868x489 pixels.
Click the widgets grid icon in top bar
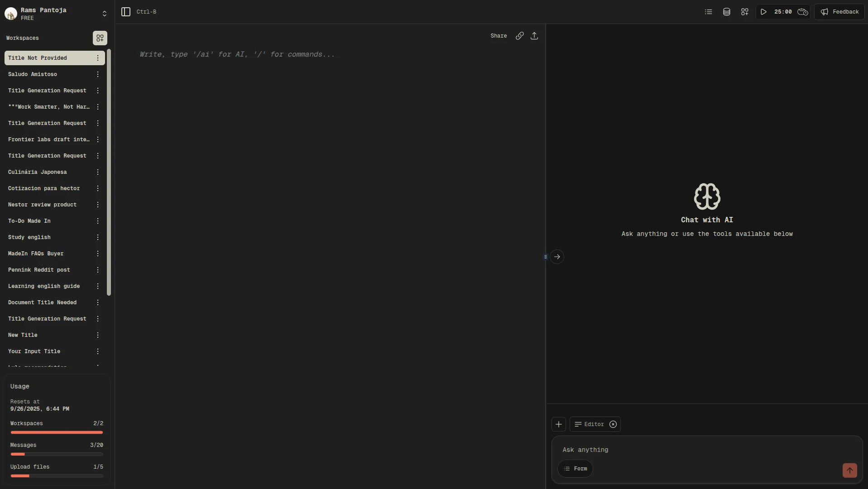pyautogui.click(x=744, y=12)
